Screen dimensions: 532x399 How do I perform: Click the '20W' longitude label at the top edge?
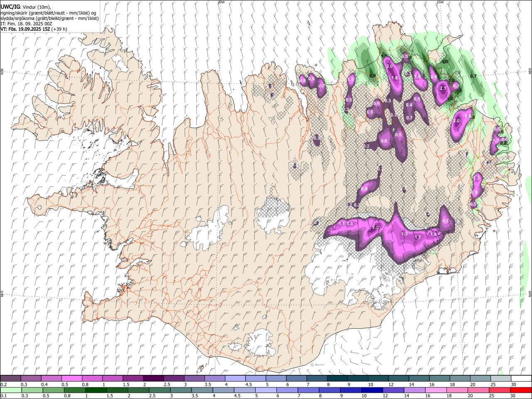(x=221, y=2)
